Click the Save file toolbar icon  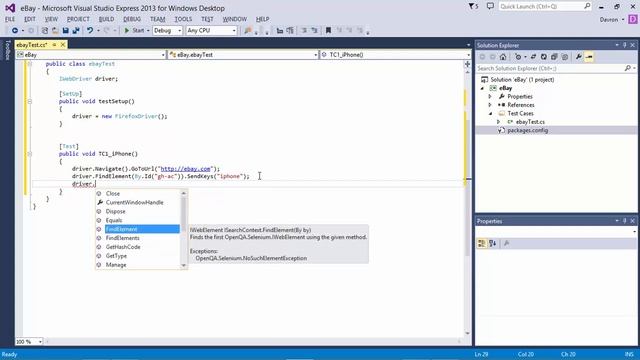click(x=65, y=31)
